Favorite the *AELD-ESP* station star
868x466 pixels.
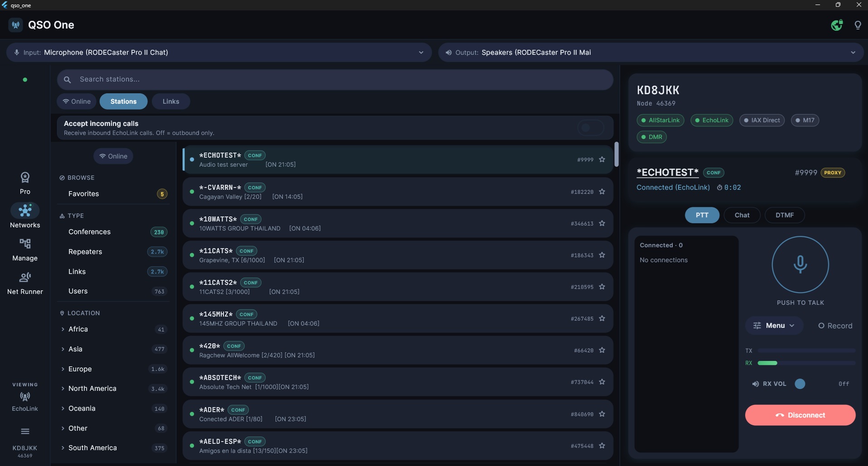(x=602, y=446)
